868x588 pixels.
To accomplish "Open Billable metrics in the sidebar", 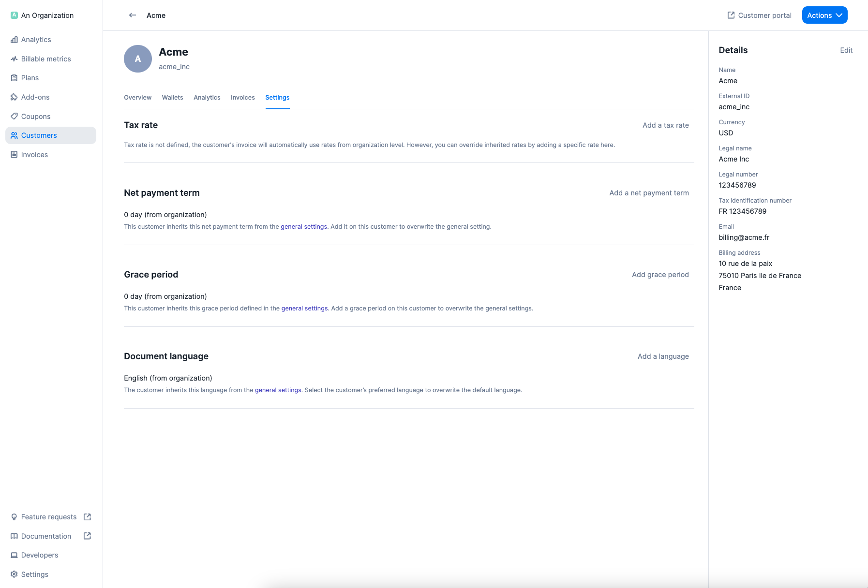I will pyautogui.click(x=51, y=59).
